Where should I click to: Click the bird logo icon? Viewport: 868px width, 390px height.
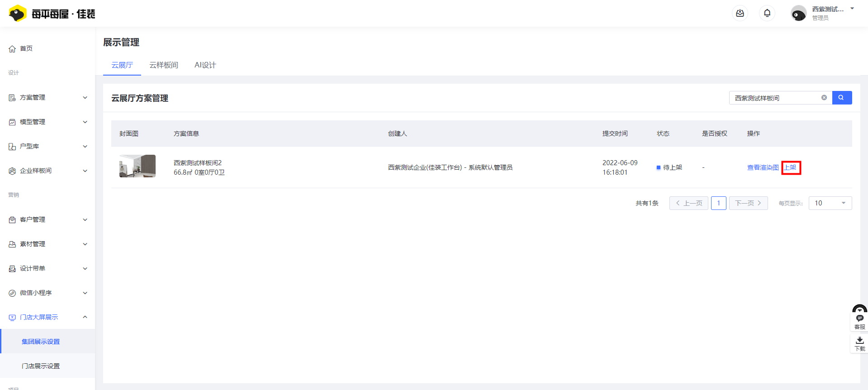(x=18, y=14)
